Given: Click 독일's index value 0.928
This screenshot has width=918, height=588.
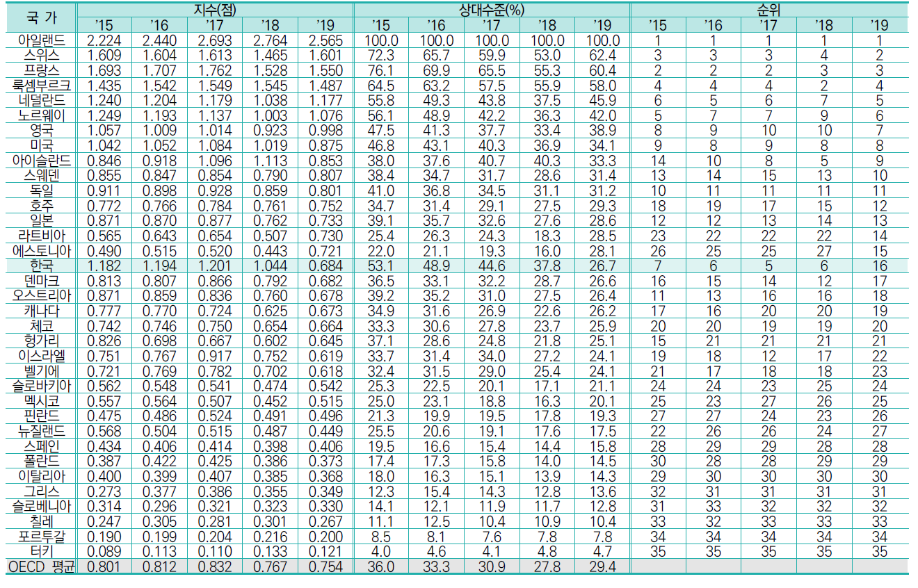Looking at the screenshot, I should click(214, 190).
